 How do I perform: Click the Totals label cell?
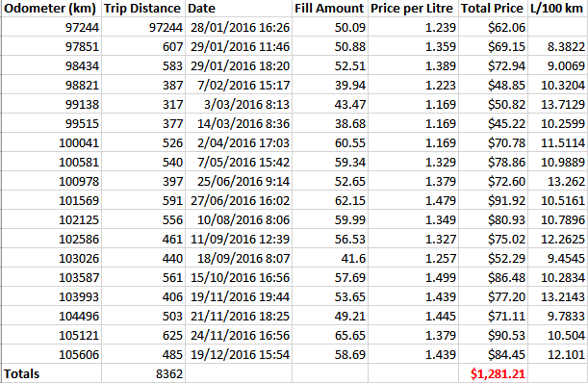tap(51, 373)
